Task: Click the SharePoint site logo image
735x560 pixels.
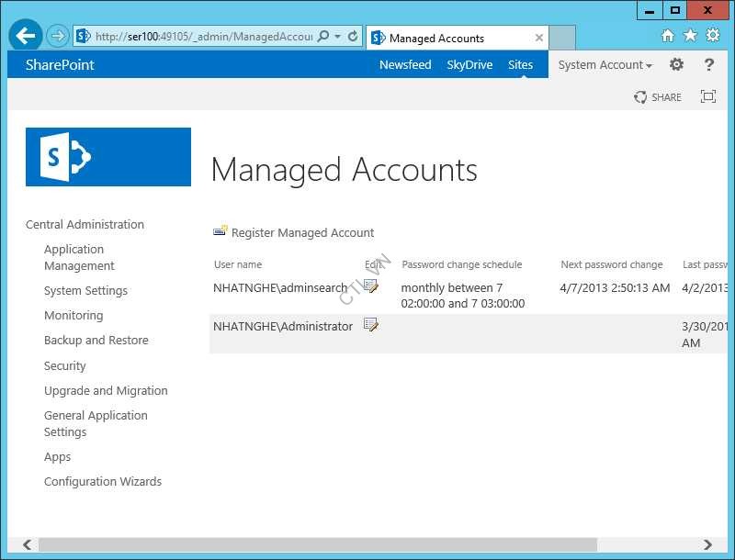Action: pyautogui.click(x=108, y=157)
